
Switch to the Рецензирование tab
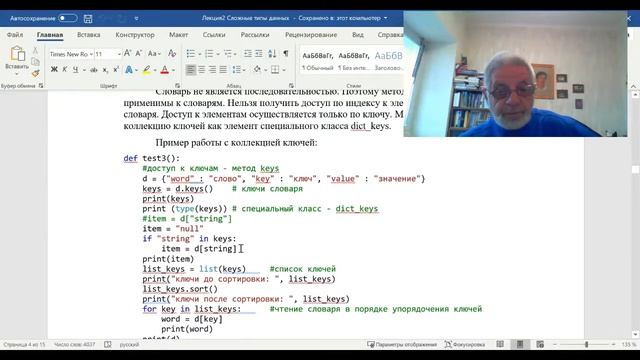point(311,35)
